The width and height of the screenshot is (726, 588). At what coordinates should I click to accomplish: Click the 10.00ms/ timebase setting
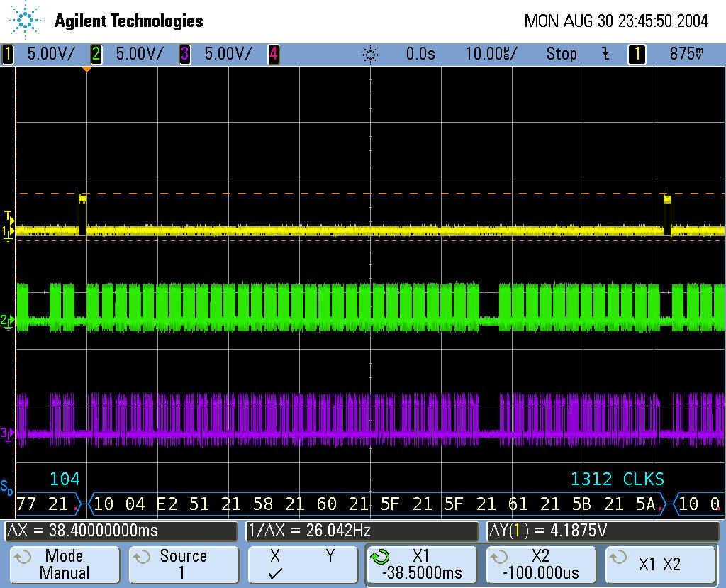[x=491, y=54]
